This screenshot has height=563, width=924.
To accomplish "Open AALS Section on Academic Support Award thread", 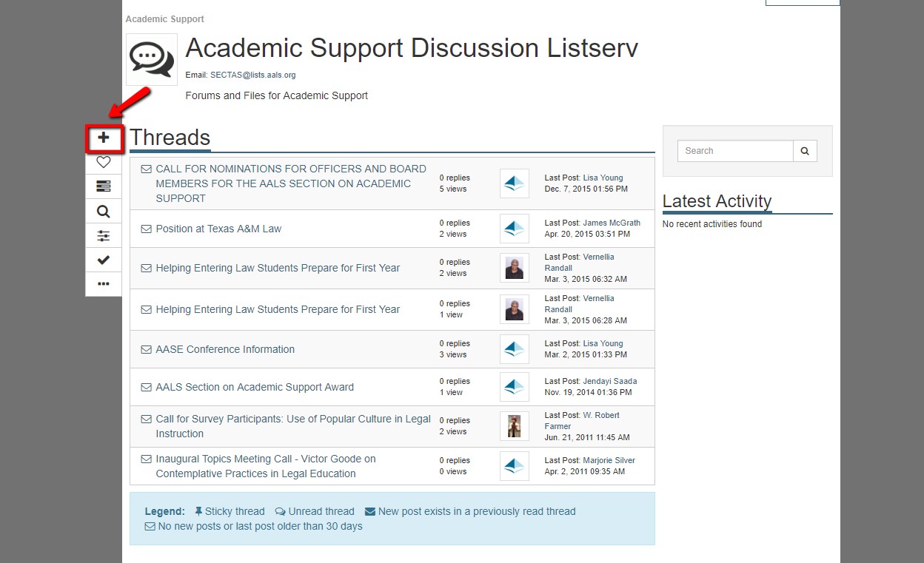I will tap(255, 387).
